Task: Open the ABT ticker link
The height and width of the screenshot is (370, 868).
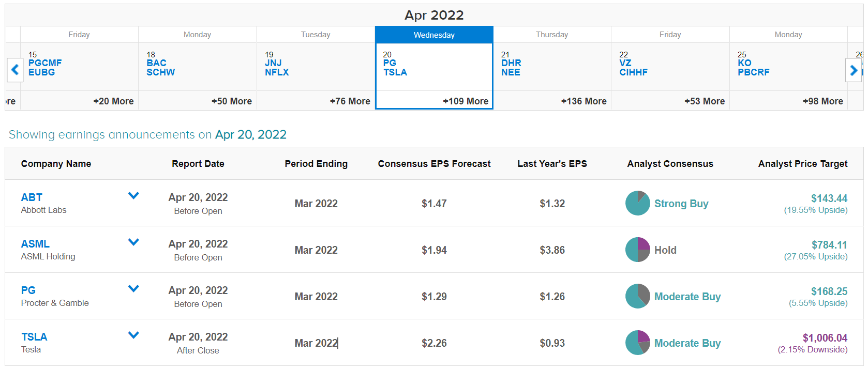Action: (x=32, y=197)
